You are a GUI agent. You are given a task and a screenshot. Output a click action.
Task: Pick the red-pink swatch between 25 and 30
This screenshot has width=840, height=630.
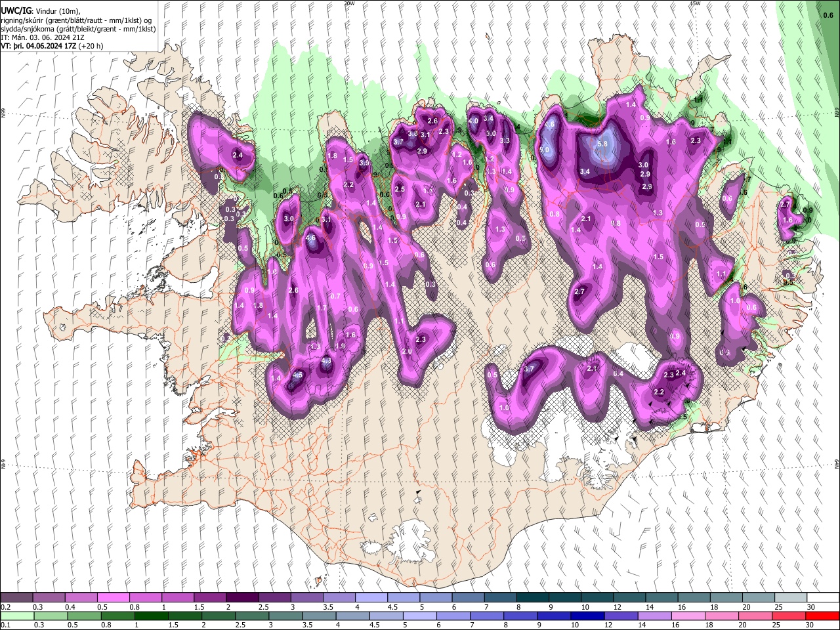pyautogui.click(x=790, y=616)
